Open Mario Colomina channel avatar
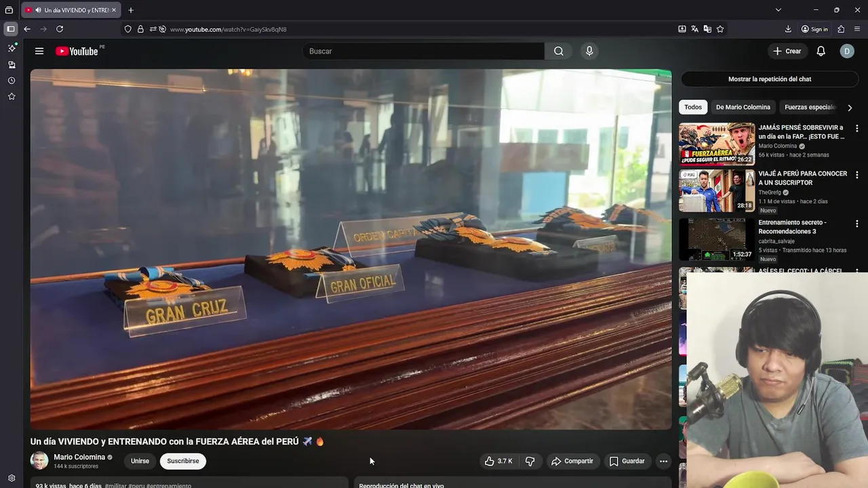Screen dimensions: 868x488 pyautogui.click(x=39, y=461)
